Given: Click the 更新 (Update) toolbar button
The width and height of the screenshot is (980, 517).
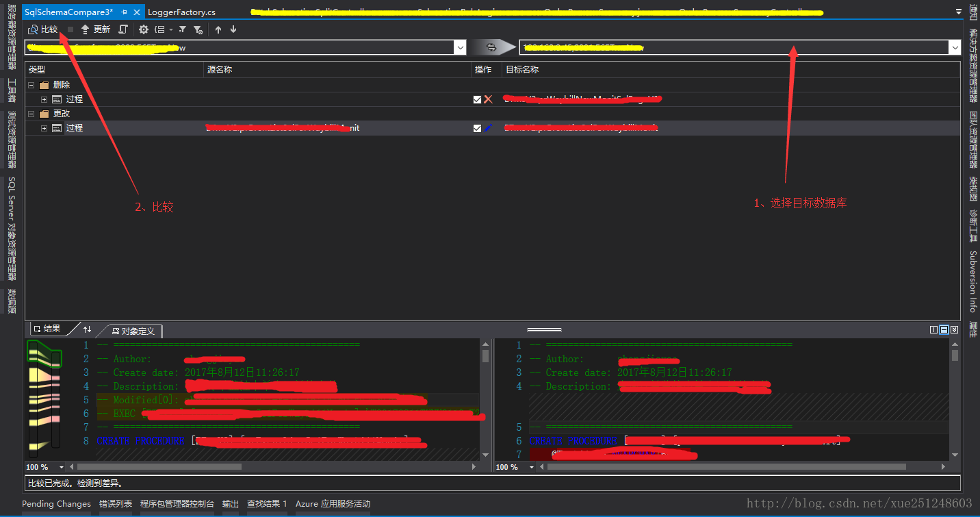Looking at the screenshot, I should point(95,29).
